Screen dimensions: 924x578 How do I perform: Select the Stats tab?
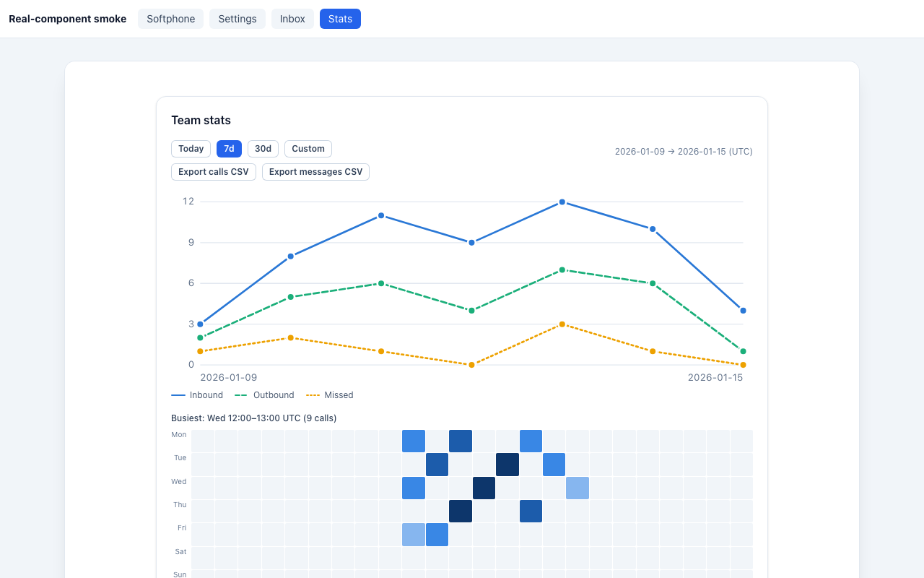pyautogui.click(x=340, y=19)
